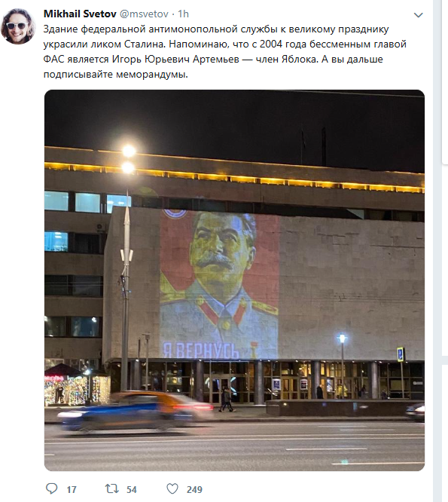Viewport: 448px width, 502px height.
Task: Click the bright street lamp in the photo
Action: pos(129,159)
